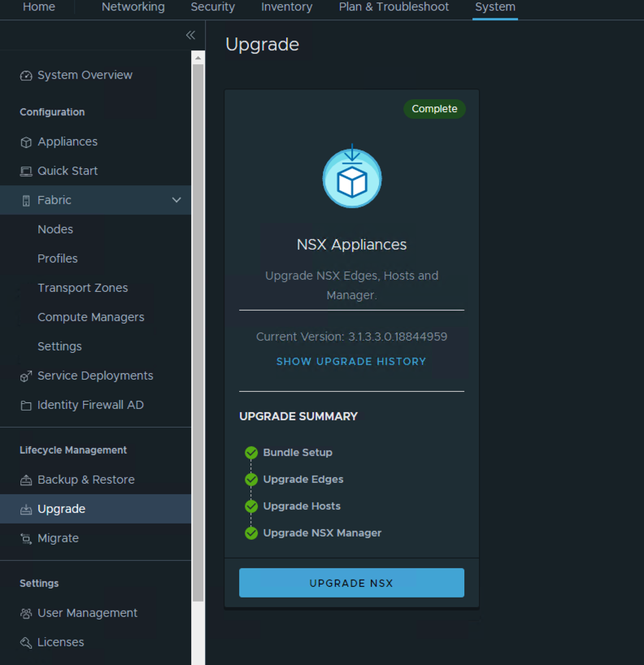Go to Plan & Troubleshoot tab

click(x=394, y=7)
